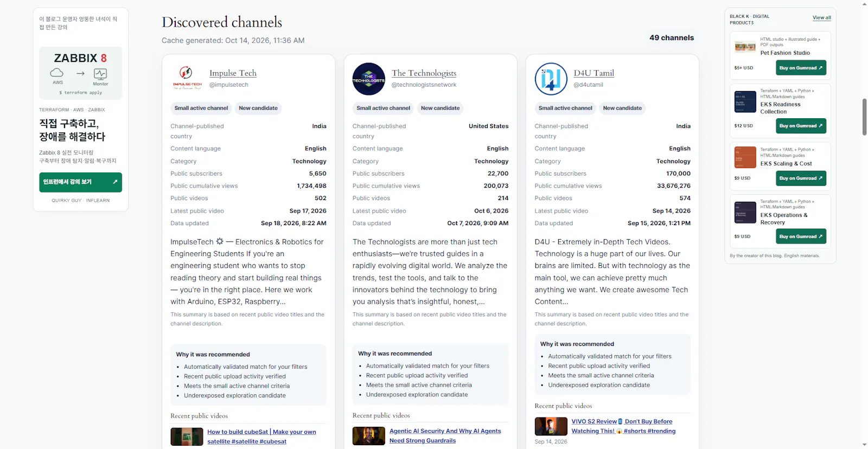Click the Korean Zabbix course headline

tap(72, 130)
